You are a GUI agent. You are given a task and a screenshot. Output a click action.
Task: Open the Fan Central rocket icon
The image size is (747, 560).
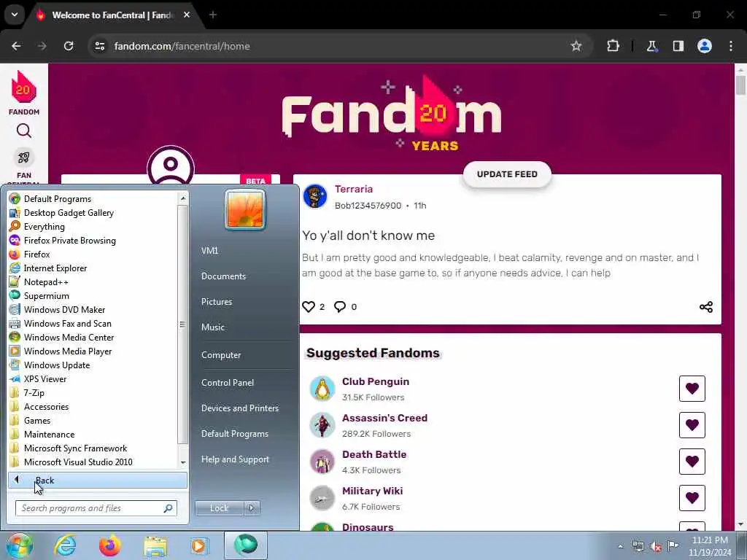[24, 157]
